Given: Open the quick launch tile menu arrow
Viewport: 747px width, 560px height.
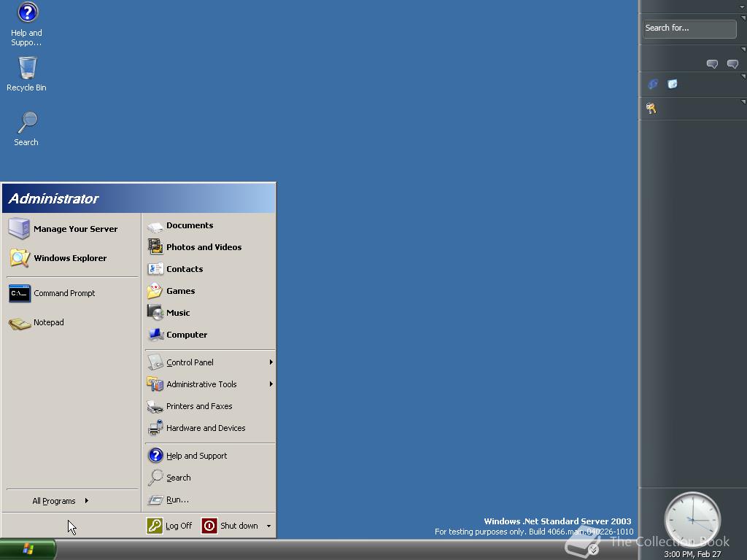Looking at the screenshot, I should pos(743,76).
